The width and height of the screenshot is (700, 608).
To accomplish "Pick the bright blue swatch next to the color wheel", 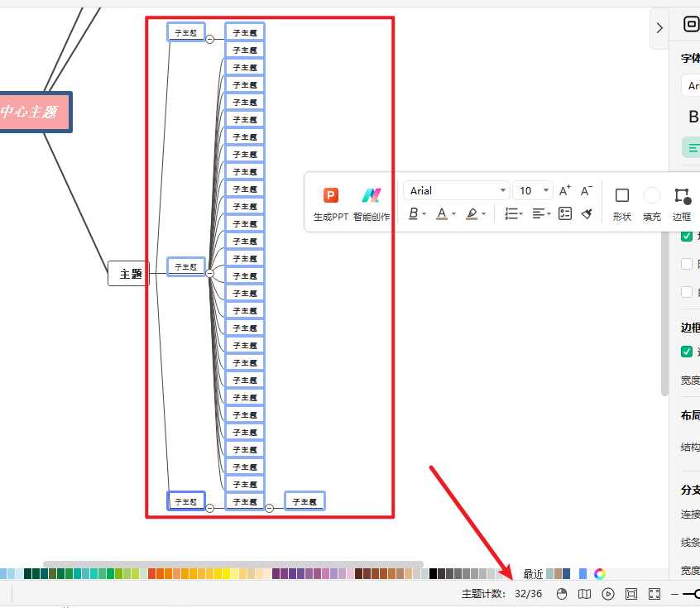I will point(583,573).
